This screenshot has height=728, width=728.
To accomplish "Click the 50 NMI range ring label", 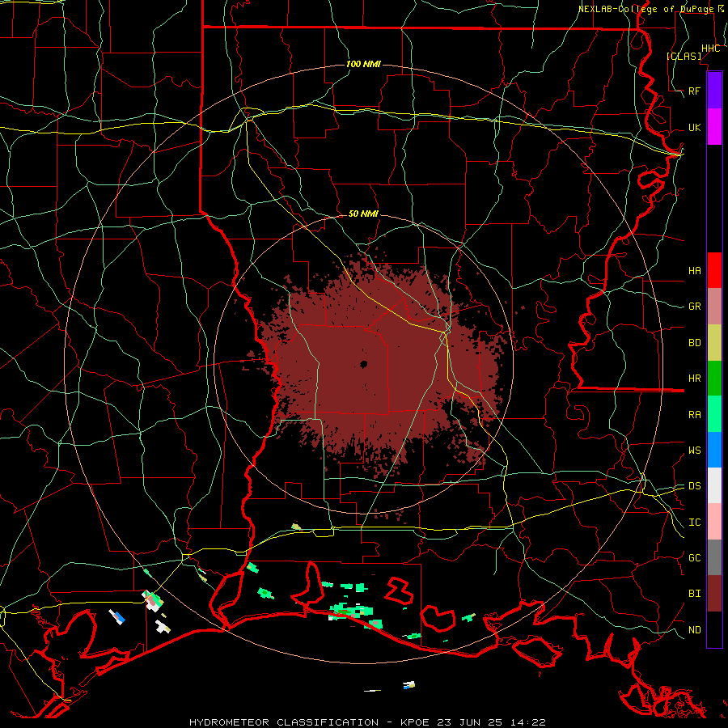I will click(363, 214).
